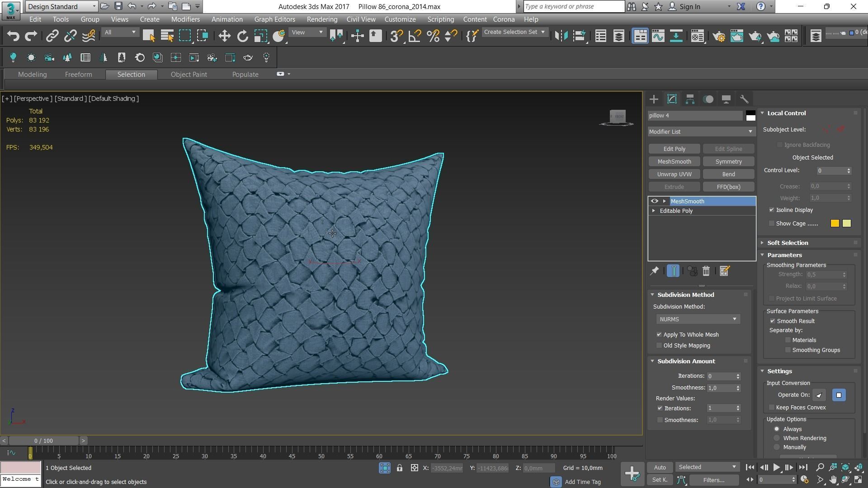The height and width of the screenshot is (488, 868).
Task: Uncheck Isoline Display checkbox
Action: [x=772, y=210]
